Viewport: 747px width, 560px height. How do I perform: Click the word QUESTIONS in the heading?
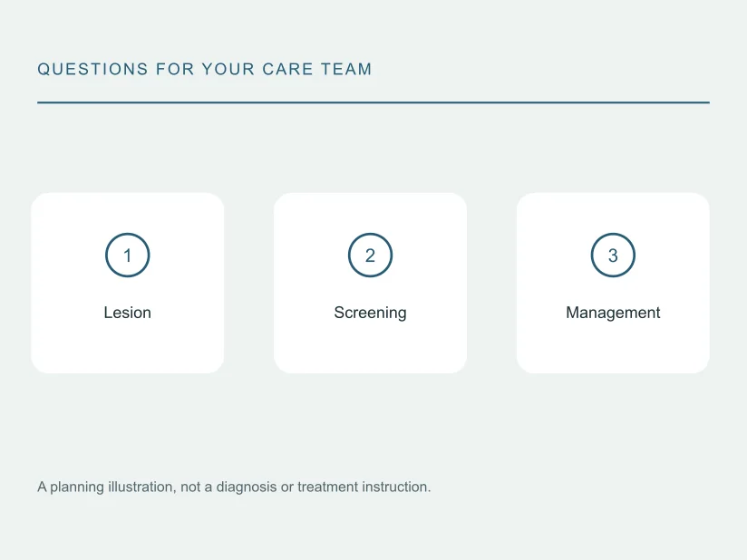[92, 69]
